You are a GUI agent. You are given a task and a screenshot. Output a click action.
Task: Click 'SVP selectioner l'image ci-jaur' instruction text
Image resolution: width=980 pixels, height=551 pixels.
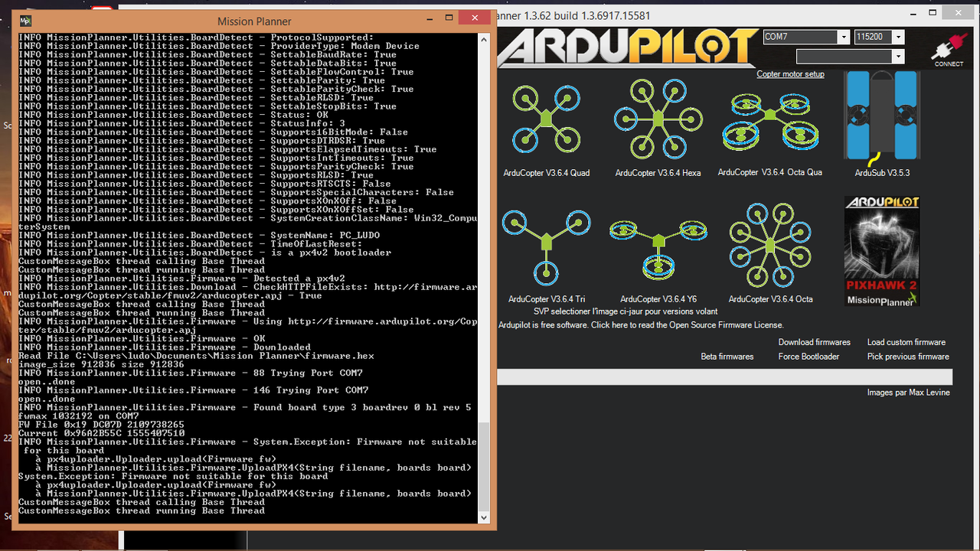(626, 311)
